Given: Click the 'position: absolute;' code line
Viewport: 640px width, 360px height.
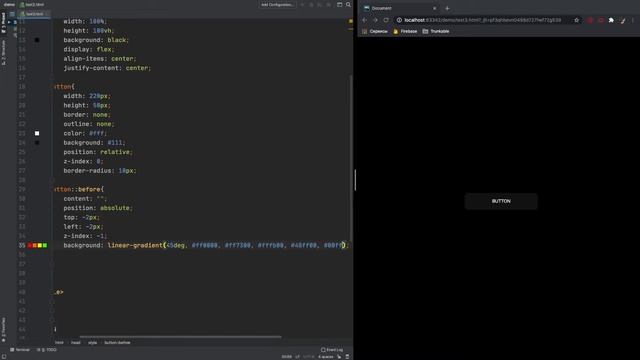Looking at the screenshot, I should (98, 208).
